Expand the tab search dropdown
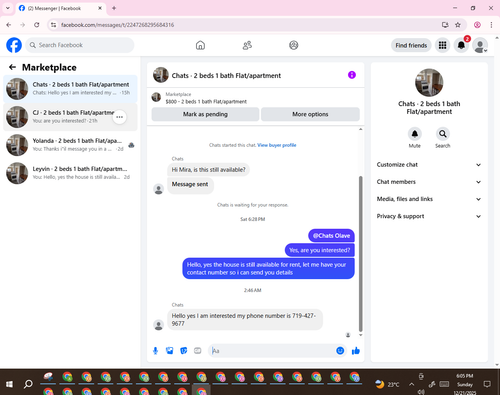 pyautogui.click(x=8, y=8)
